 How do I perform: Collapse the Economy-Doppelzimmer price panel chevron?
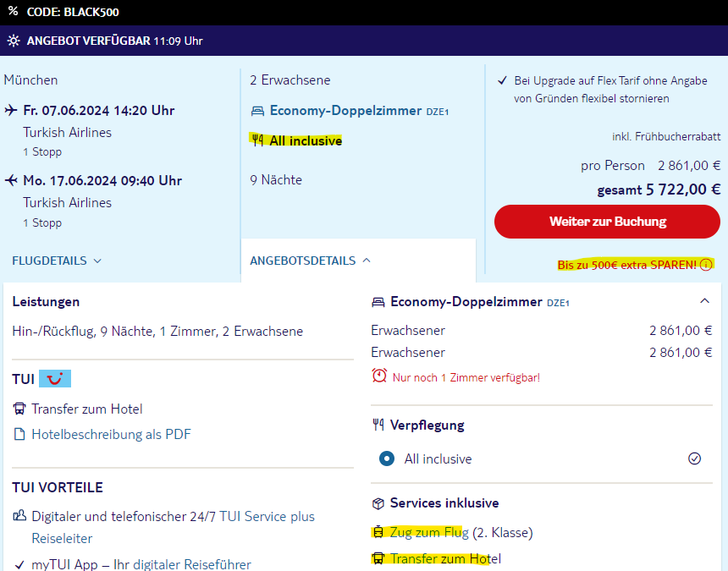click(705, 301)
